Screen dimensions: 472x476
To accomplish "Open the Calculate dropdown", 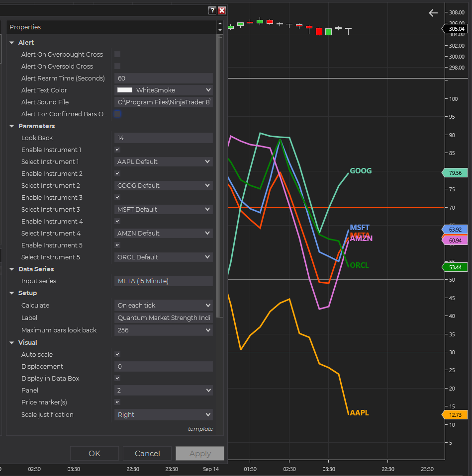I will [164, 306].
